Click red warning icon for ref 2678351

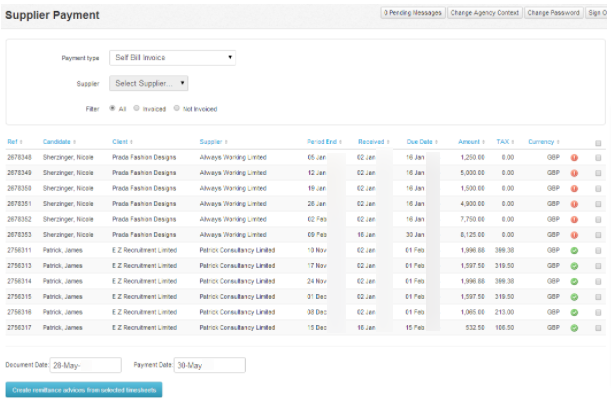click(x=574, y=204)
